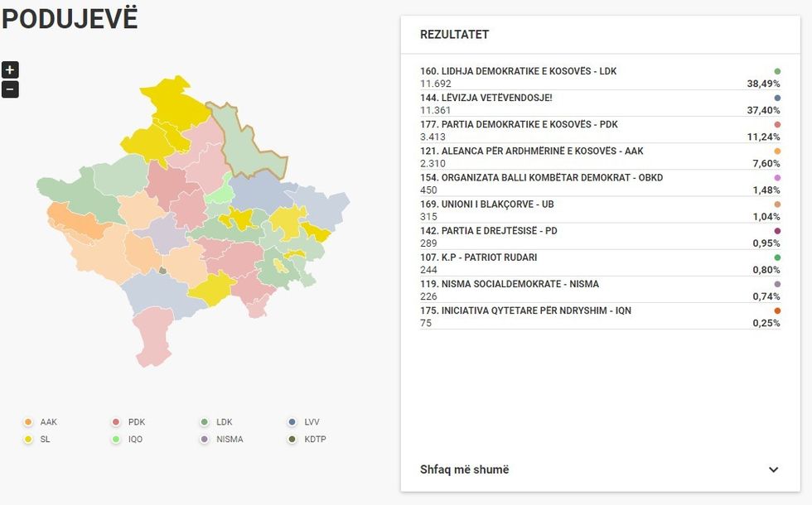Open the REZULTATET panel header

455,35
